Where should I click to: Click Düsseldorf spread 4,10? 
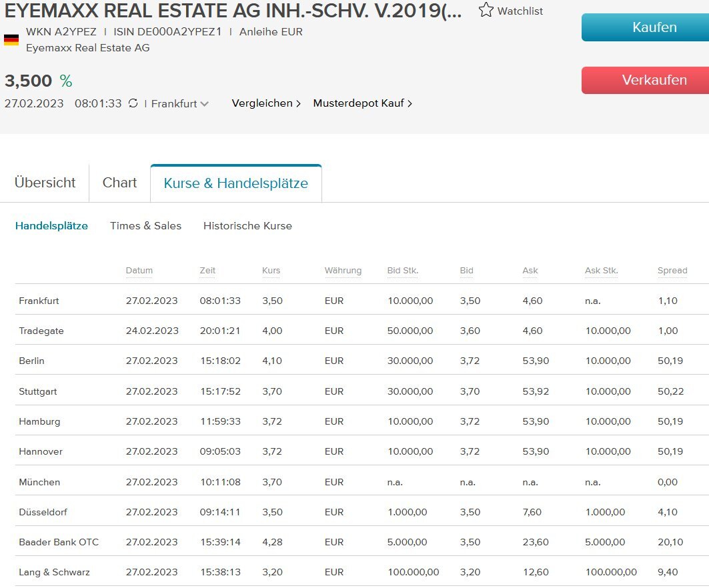(x=668, y=512)
